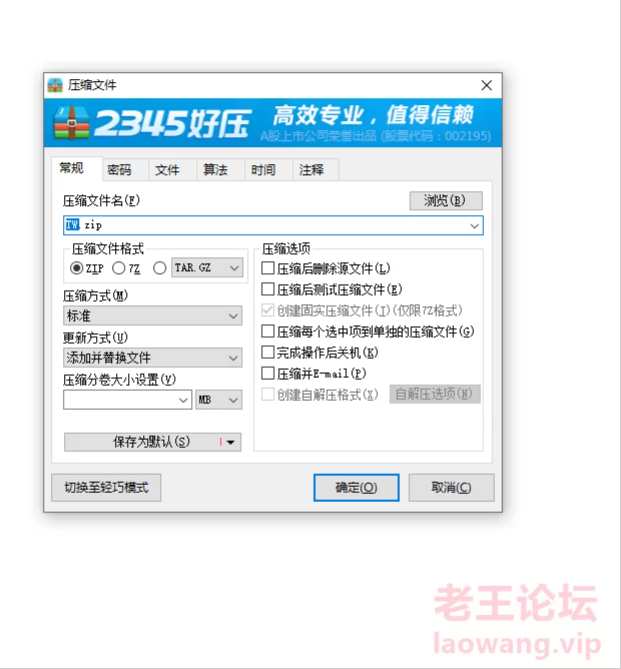Check 完成操作后关机 option

268,352
